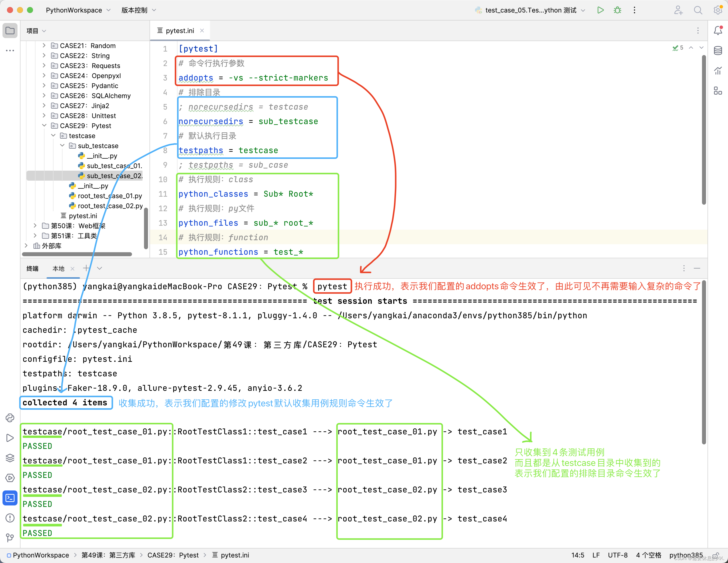
Task: Toggle the Services tool window icon
Action: 10,478
